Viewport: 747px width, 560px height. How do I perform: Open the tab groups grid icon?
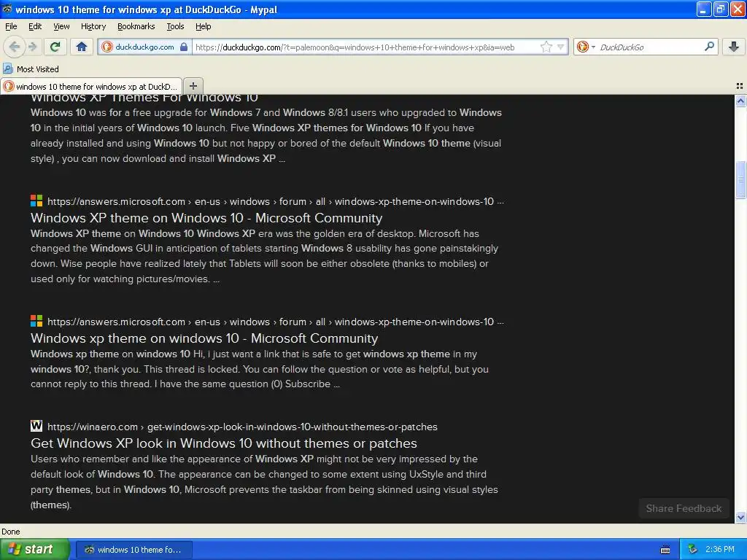point(740,86)
